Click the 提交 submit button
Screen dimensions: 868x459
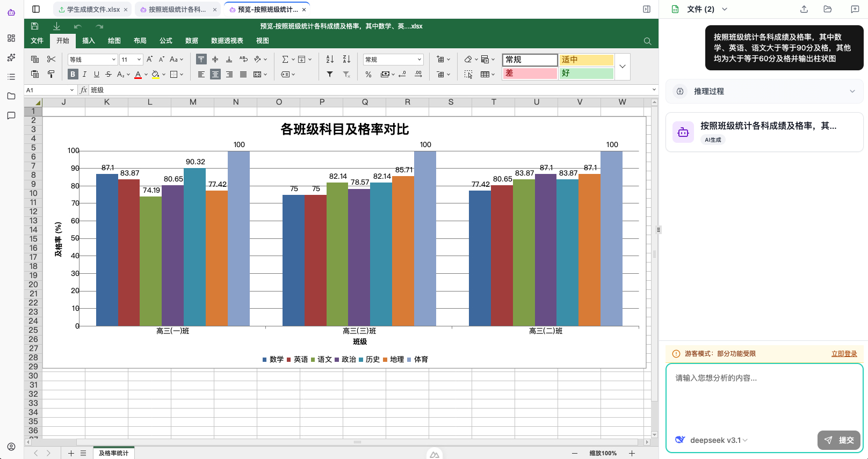pos(839,440)
